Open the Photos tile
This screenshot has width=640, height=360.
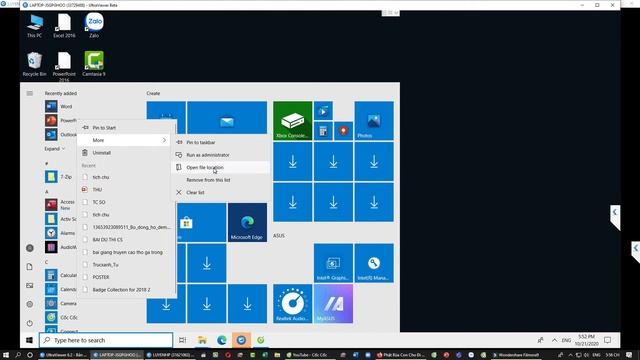[x=374, y=121]
